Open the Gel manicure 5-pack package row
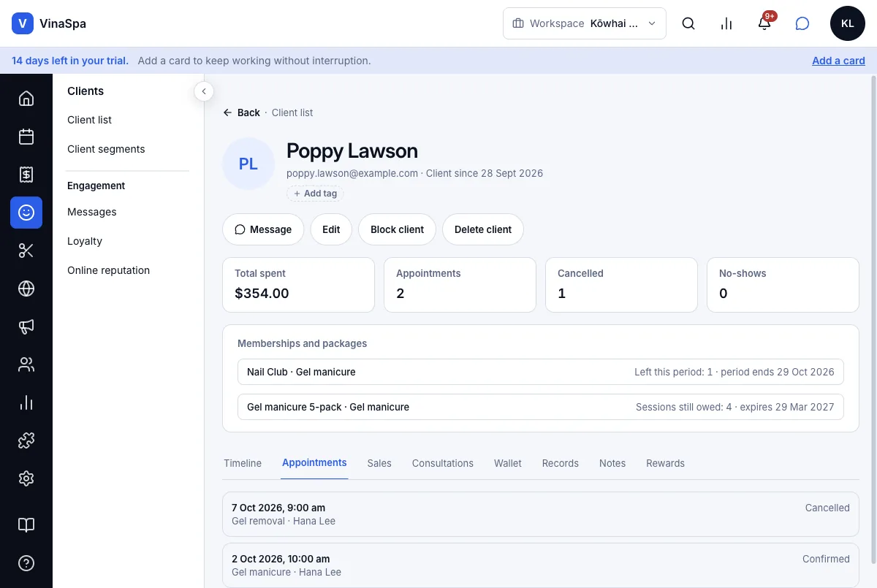Viewport: 877px width, 588px height. [541, 407]
